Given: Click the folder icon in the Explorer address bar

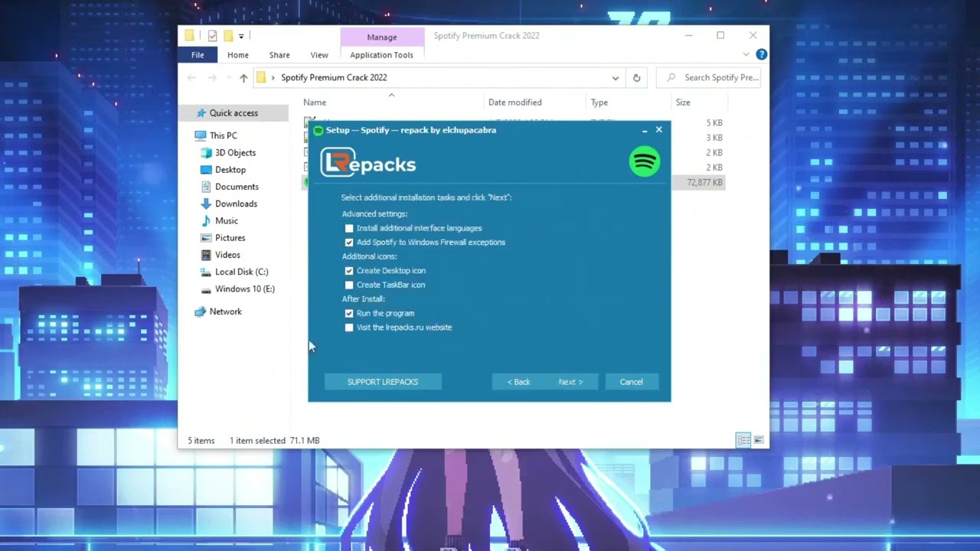Looking at the screenshot, I should (x=261, y=77).
